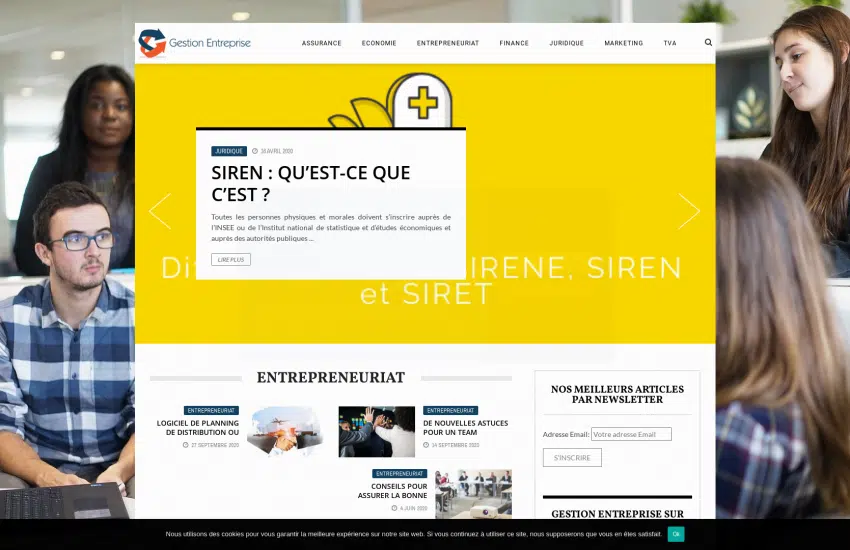Open 'Conseils pour assurer la bonne' article
The width and height of the screenshot is (850, 550).
tap(392, 491)
